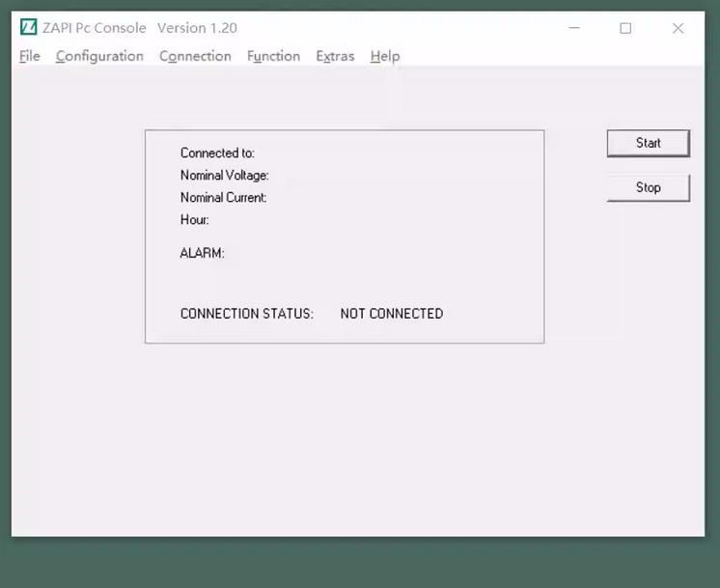
Task: Click the 'Nominal Voltage:' label
Action: click(224, 175)
